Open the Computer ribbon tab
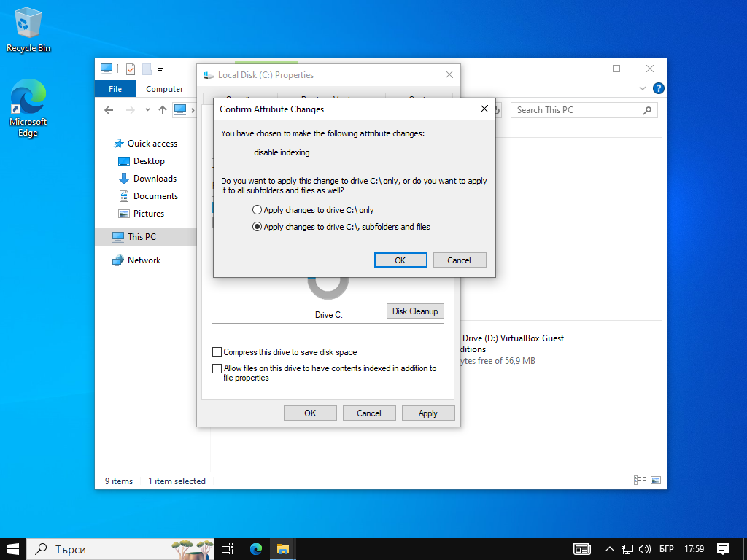Viewport: 747px width, 560px height. pyautogui.click(x=164, y=89)
